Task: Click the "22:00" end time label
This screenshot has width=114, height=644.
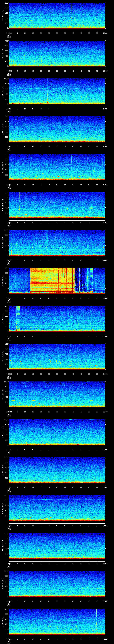Action: [x=105, y=298]
